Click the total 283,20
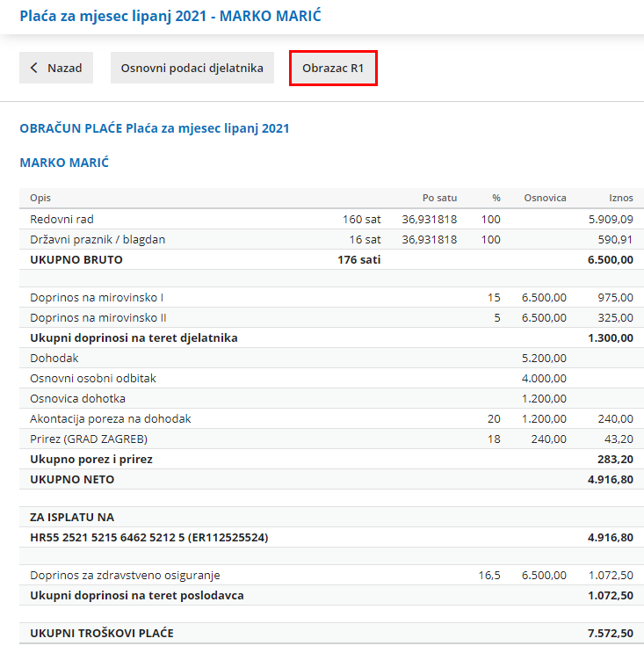The image size is (644, 653). point(615,459)
